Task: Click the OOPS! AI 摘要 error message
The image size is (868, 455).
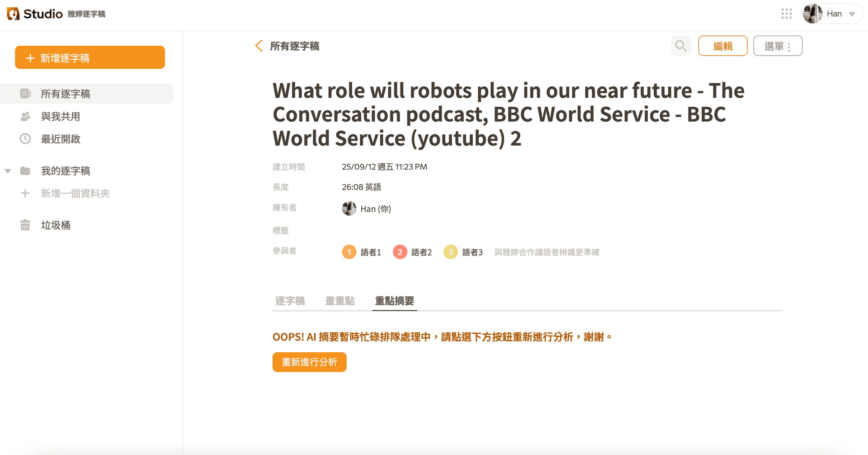Action: click(443, 337)
